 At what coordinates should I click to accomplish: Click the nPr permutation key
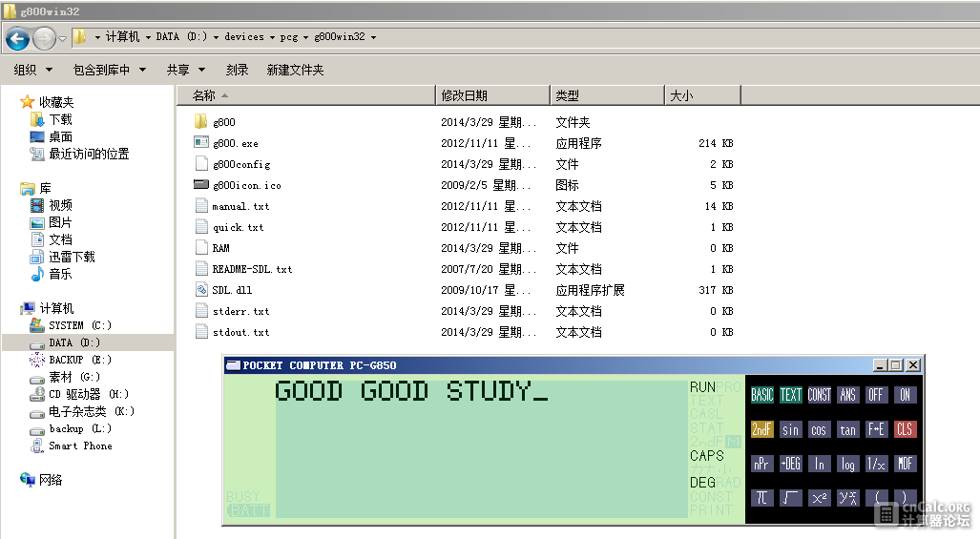[761, 464]
